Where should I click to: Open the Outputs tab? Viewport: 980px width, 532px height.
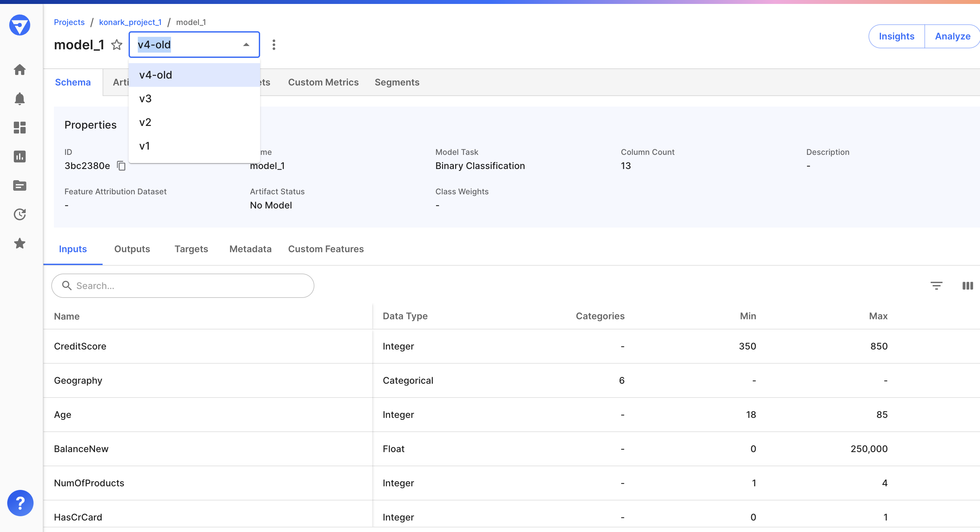pos(132,249)
